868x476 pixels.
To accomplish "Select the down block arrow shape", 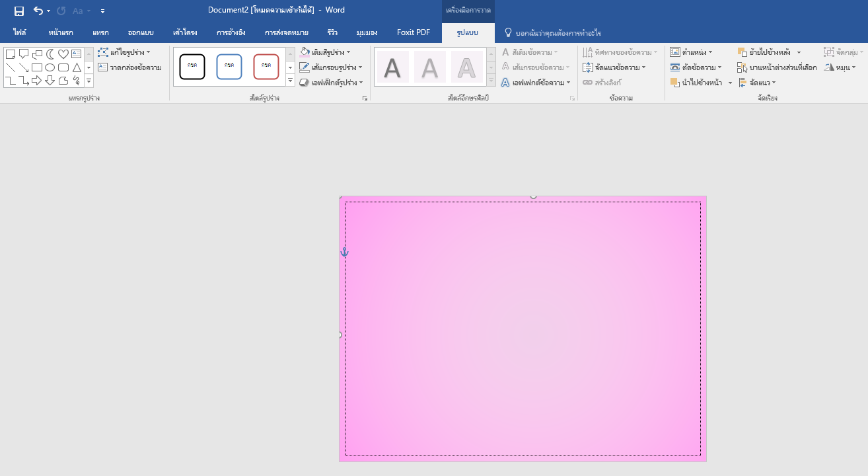I will pyautogui.click(x=50, y=81).
